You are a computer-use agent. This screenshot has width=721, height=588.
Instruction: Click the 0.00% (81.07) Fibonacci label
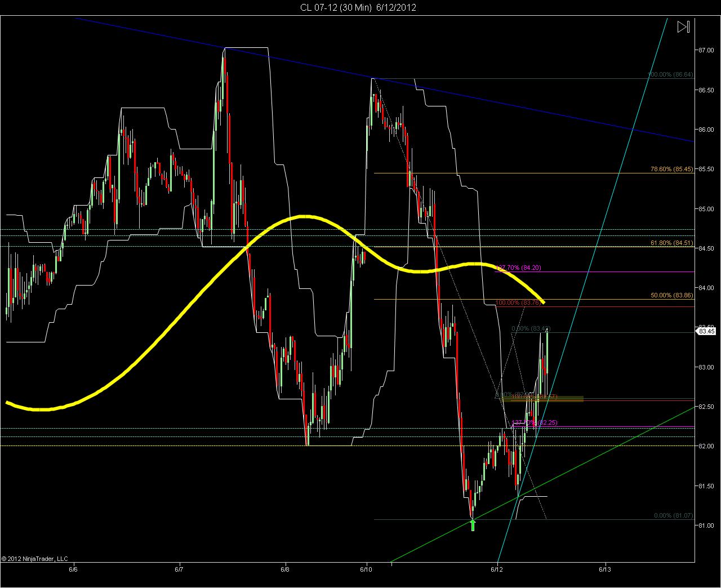click(x=674, y=515)
